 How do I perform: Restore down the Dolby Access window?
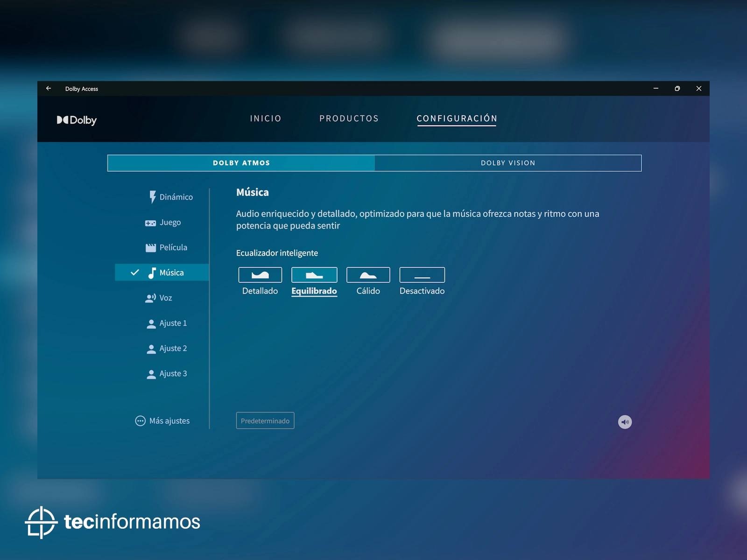point(677,88)
